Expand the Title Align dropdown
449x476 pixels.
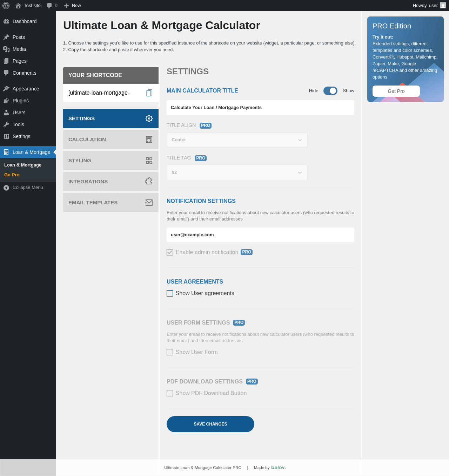(x=237, y=140)
